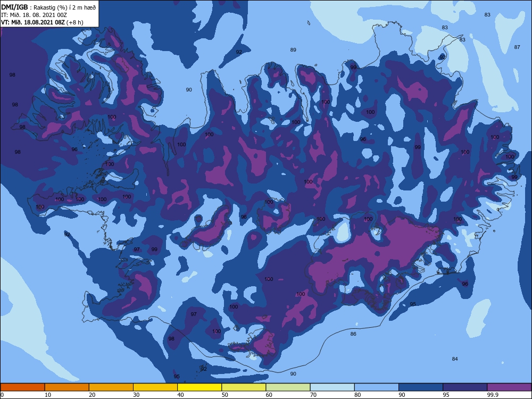Click the legend scale label '30'
The height and width of the screenshot is (399, 532).
(136, 395)
